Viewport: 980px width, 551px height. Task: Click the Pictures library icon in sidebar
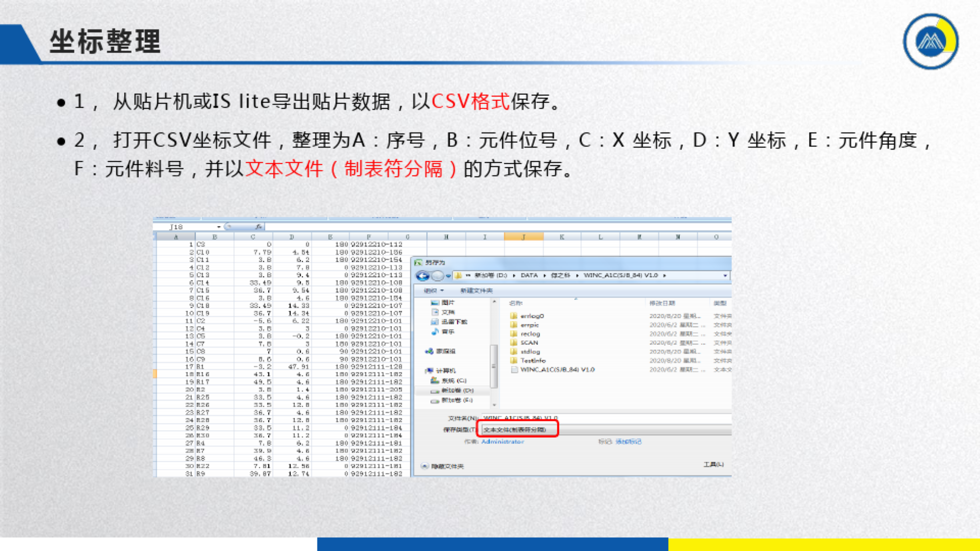[x=435, y=303]
